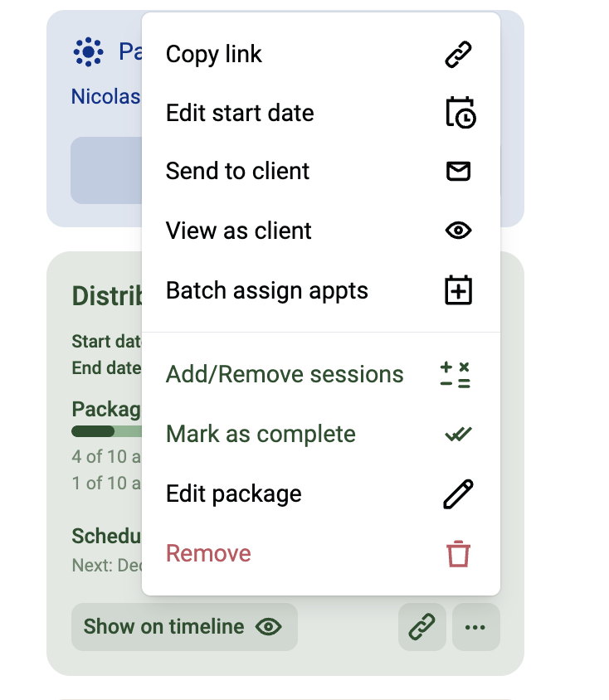The image size is (609, 700).
Task: Click the red trash icon for Remove
Action: [458, 553]
